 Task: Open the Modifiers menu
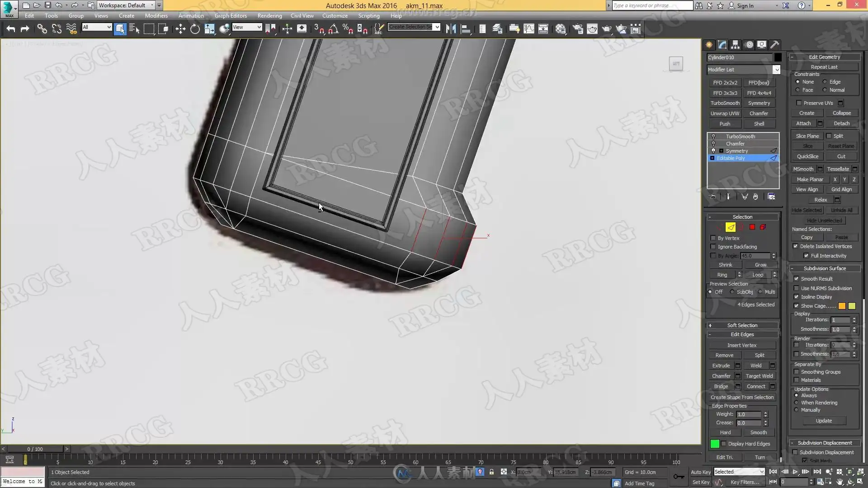[x=156, y=16]
